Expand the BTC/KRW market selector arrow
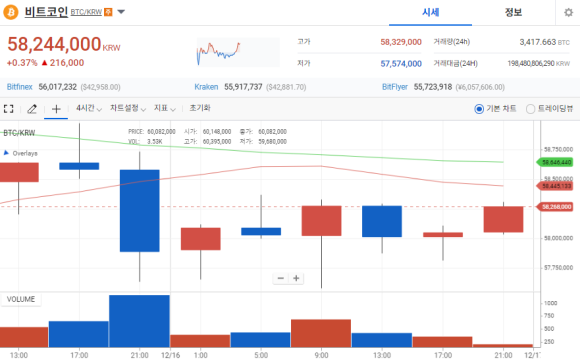This screenshot has width=580, height=363. tap(121, 12)
